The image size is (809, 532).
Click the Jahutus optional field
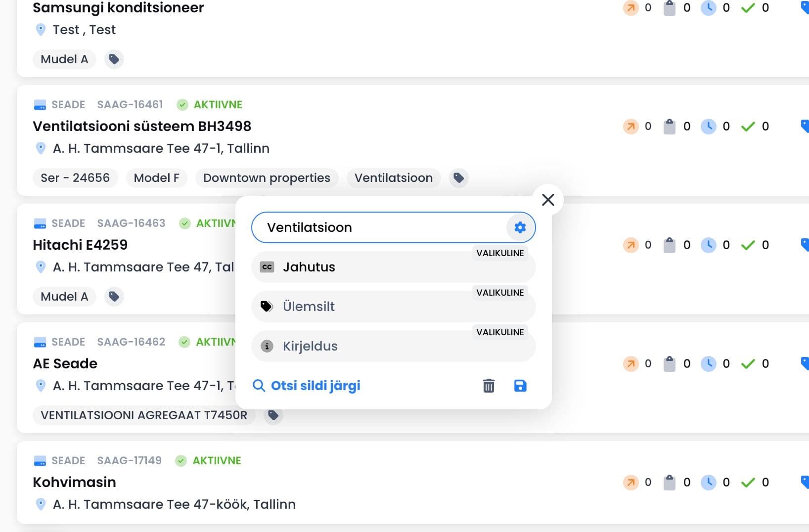[393, 267]
